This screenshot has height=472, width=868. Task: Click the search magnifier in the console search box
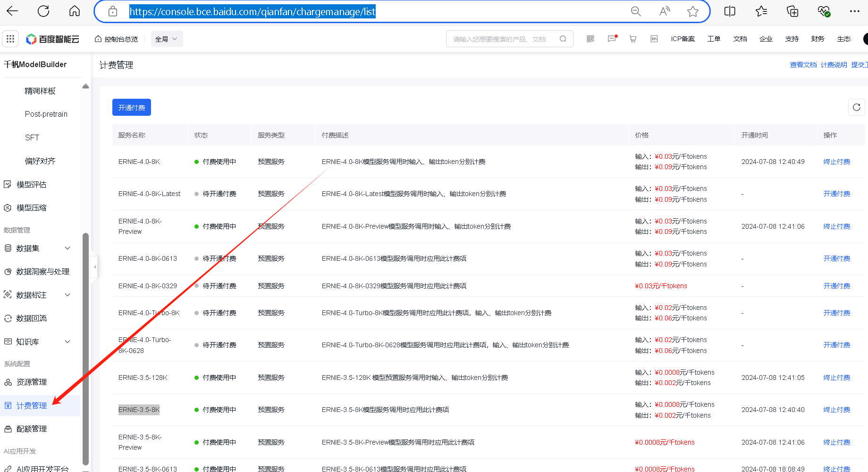pyautogui.click(x=563, y=39)
